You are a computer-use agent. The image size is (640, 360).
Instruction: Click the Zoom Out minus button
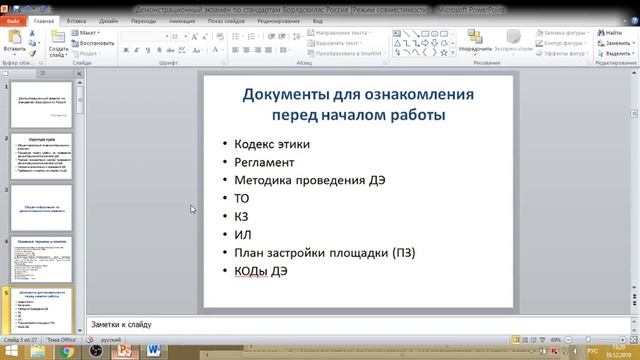[x=568, y=340]
